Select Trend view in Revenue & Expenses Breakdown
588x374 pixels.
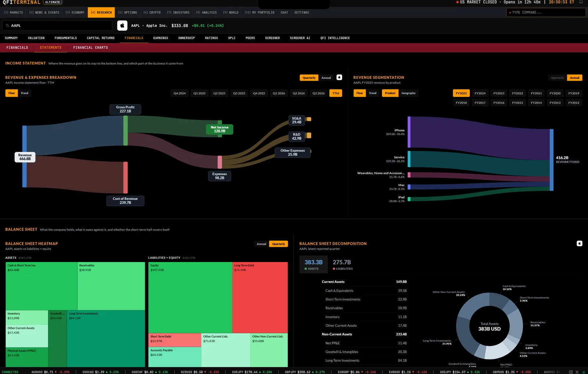point(25,93)
